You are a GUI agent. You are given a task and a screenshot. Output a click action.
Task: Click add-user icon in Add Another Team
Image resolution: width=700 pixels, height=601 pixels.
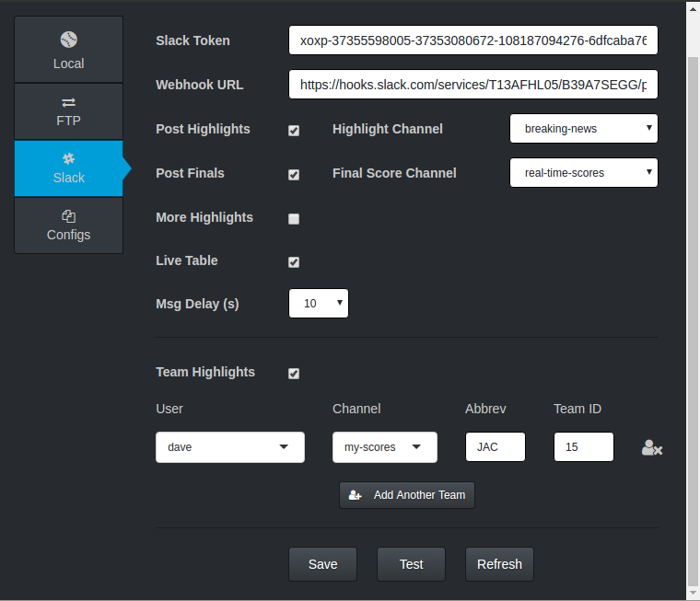356,495
